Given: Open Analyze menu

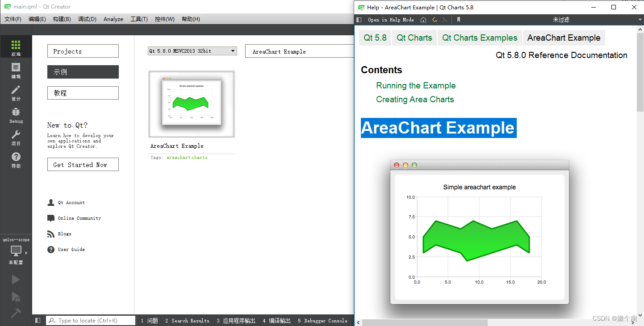Looking at the screenshot, I should pos(113,19).
